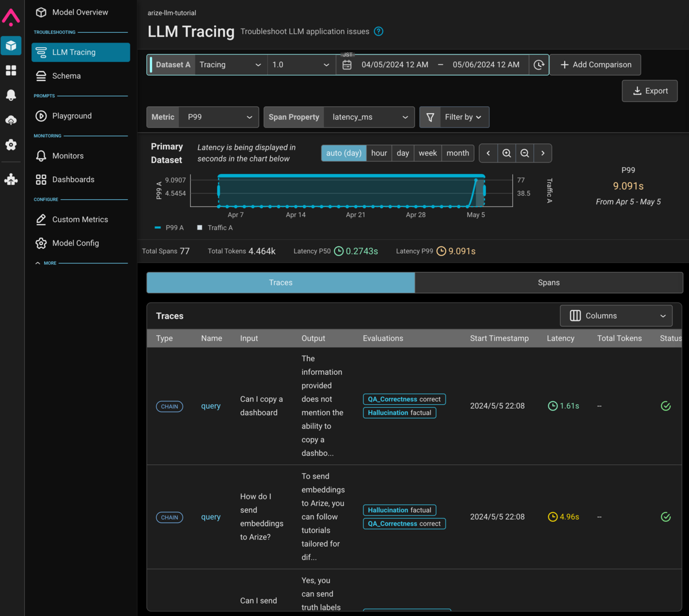Open LLM Tracing in sidebar
Image resolution: width=689 pixels, height=616 pixels.
click(x=81, y=52)
